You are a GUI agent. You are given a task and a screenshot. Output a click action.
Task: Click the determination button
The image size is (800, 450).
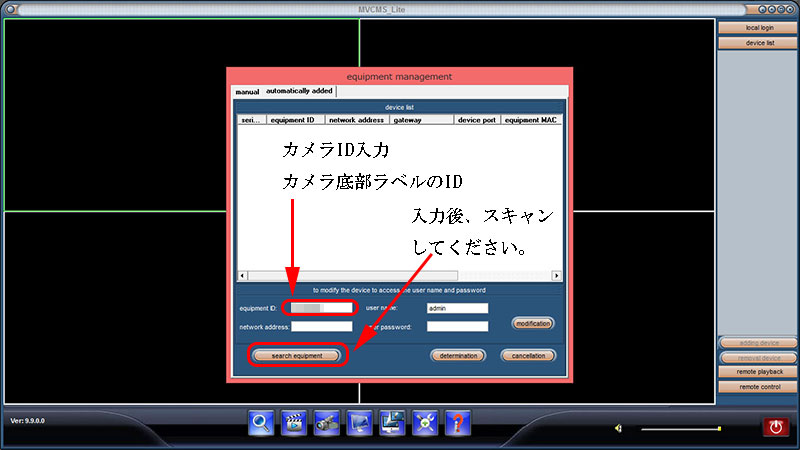pos(458,356)
